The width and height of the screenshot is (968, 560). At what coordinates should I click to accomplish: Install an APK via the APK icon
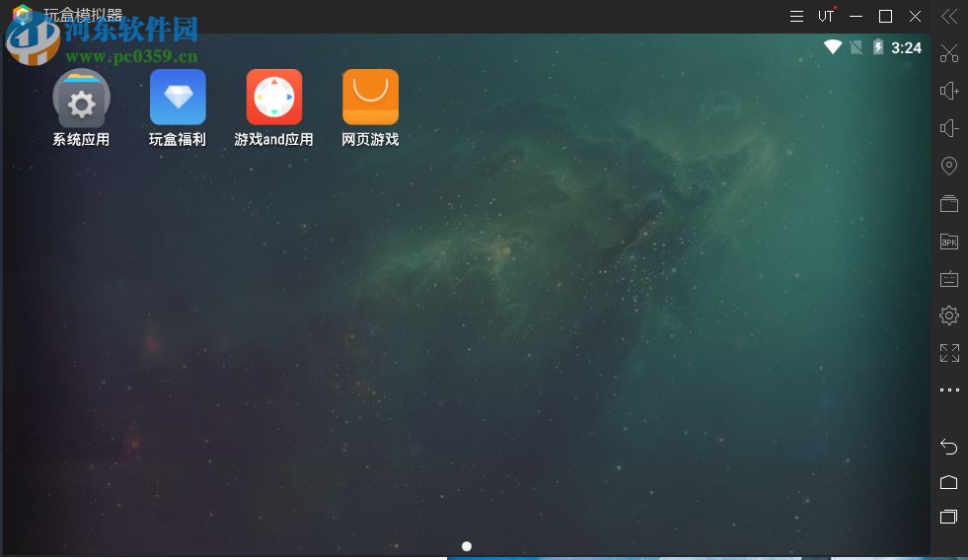949,242
